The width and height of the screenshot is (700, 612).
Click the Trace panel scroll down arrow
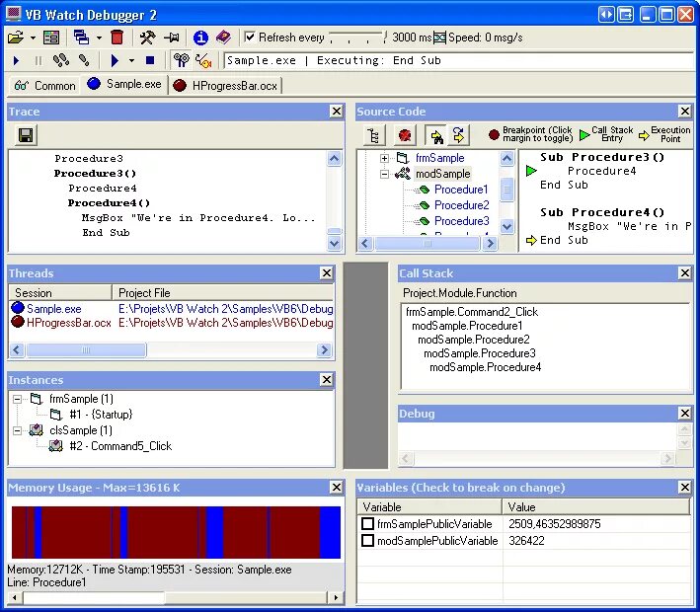click(335, 243)
